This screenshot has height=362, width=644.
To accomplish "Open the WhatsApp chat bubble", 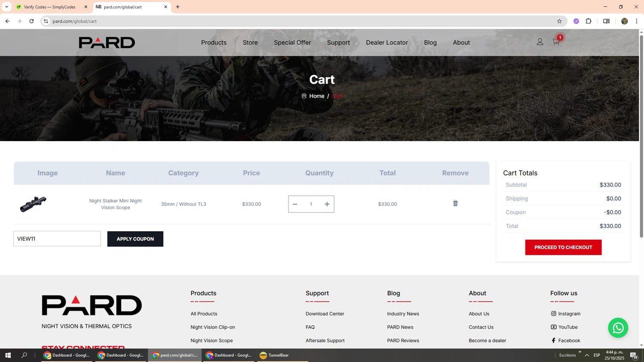I will pos(618,328).
